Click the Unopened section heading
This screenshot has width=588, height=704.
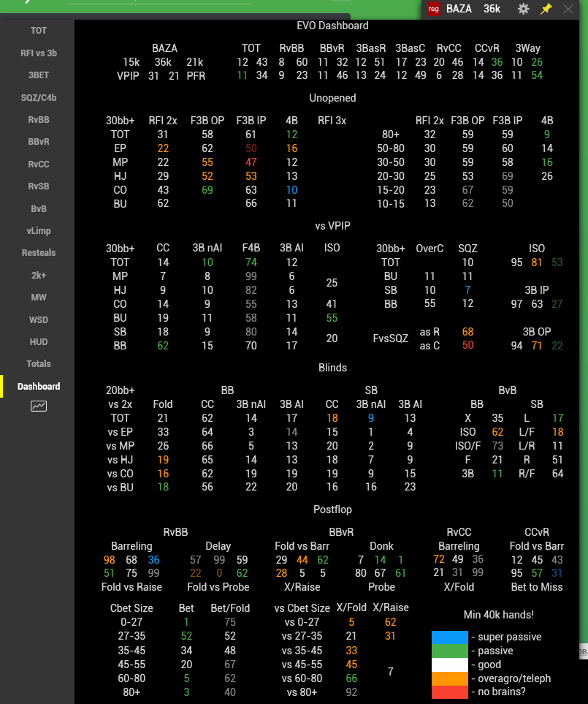(332, 98)
